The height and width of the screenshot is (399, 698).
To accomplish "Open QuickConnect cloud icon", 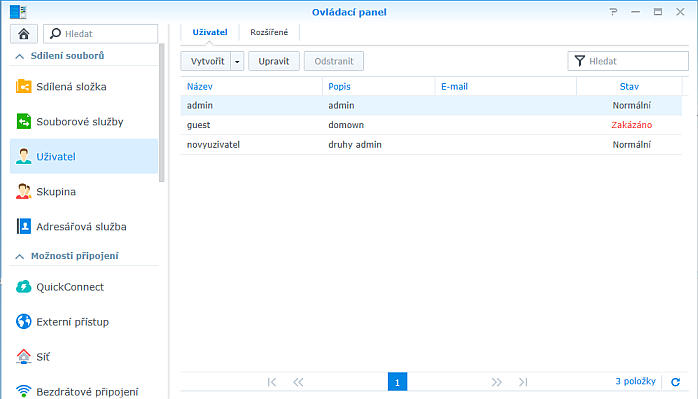I will click(x=24, y=287).
